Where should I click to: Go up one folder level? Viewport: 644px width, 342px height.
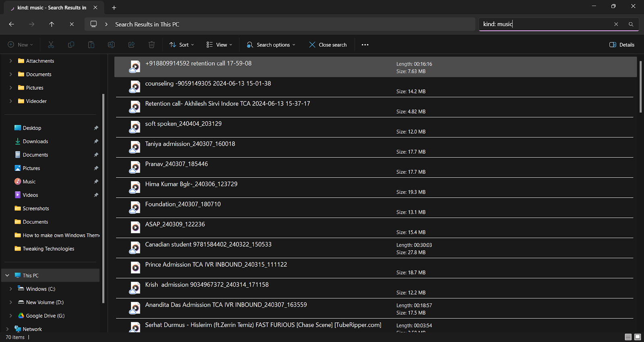(52, 24)
